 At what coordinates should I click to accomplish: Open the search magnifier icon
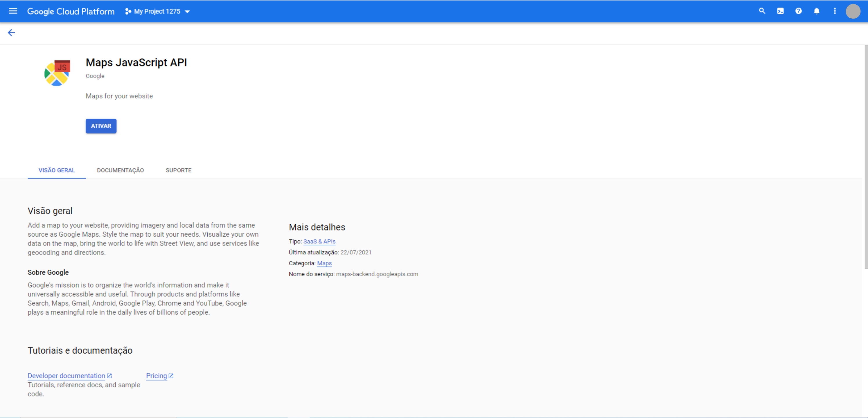pos(762,11)
